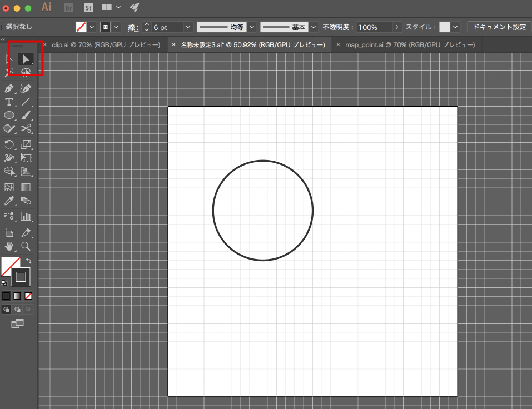Select the Eyedropper tool

click(x=9, y=201)
